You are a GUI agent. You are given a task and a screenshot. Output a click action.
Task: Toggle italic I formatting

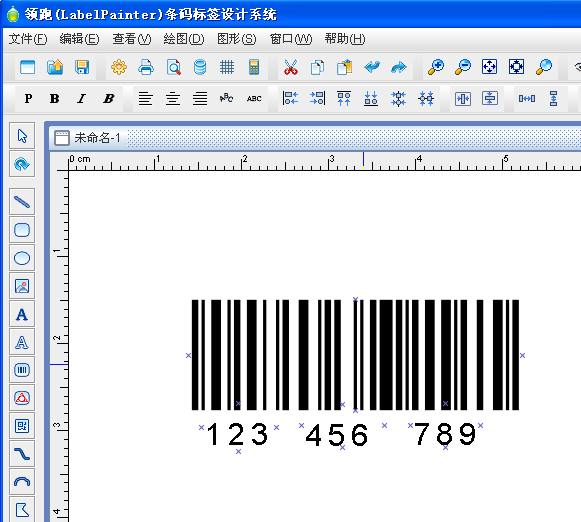[x=82, y=99]
